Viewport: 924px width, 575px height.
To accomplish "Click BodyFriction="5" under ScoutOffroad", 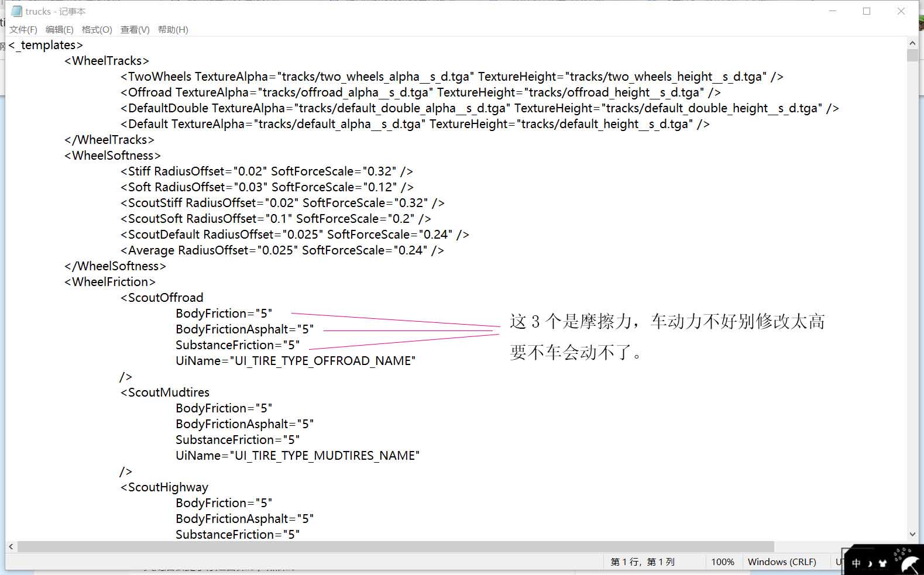I will (x=224, y=314).
